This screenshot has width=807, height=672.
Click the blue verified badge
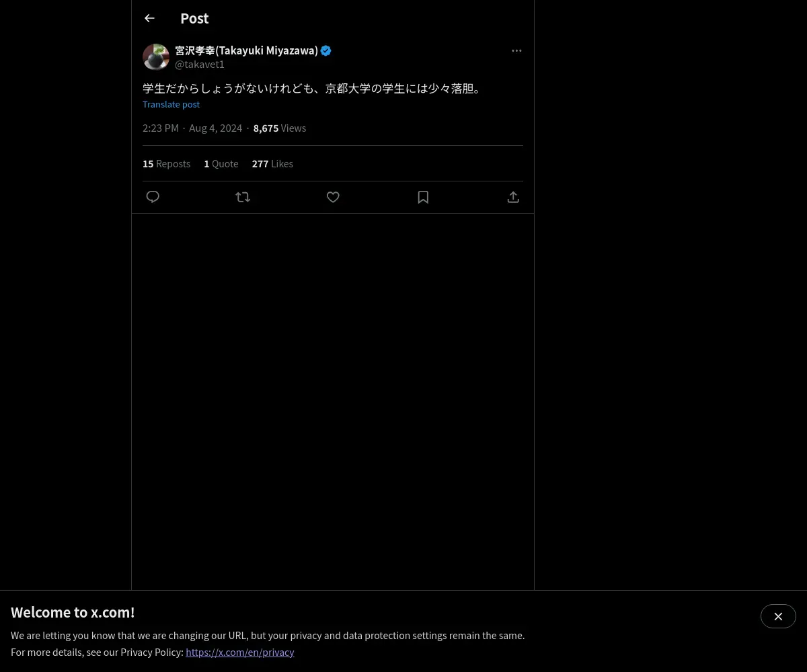325,50
